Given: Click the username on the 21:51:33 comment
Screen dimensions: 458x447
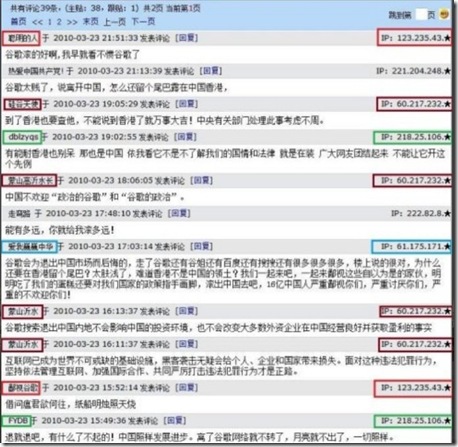Looking at the screenshot, I should coord(23,38).
